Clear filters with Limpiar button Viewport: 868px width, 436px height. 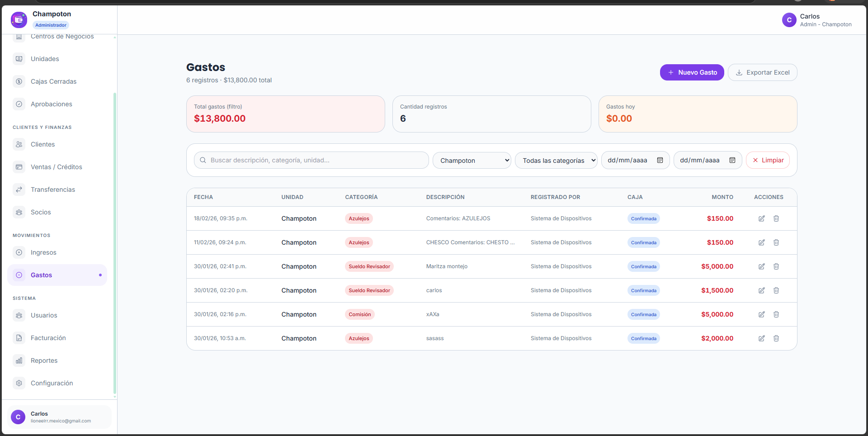(768, 160)
